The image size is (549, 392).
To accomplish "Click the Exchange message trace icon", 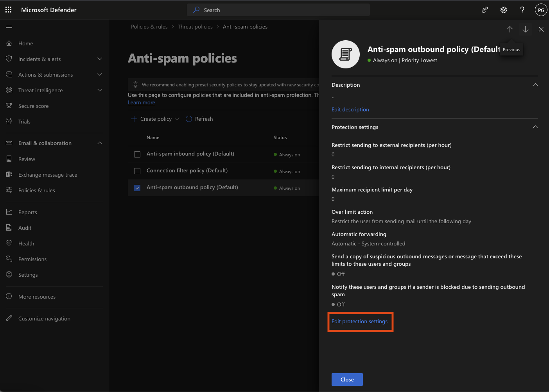I will [x=9, y=175].
